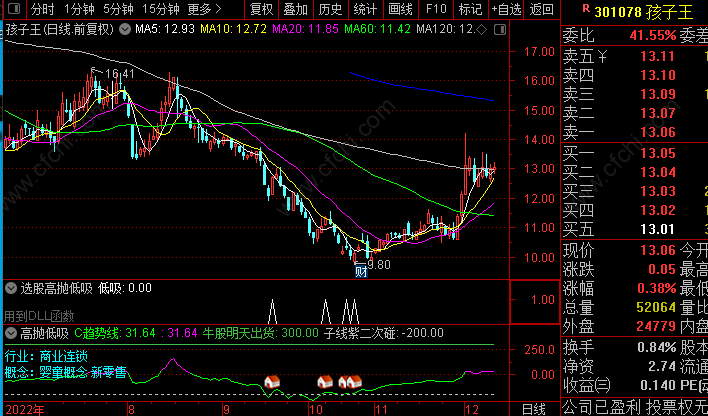Image resolution: width=708 pixels, height=416 pixels.
Task: Click the panel icon right of MA120 value
Action: [x=499, y=30]
